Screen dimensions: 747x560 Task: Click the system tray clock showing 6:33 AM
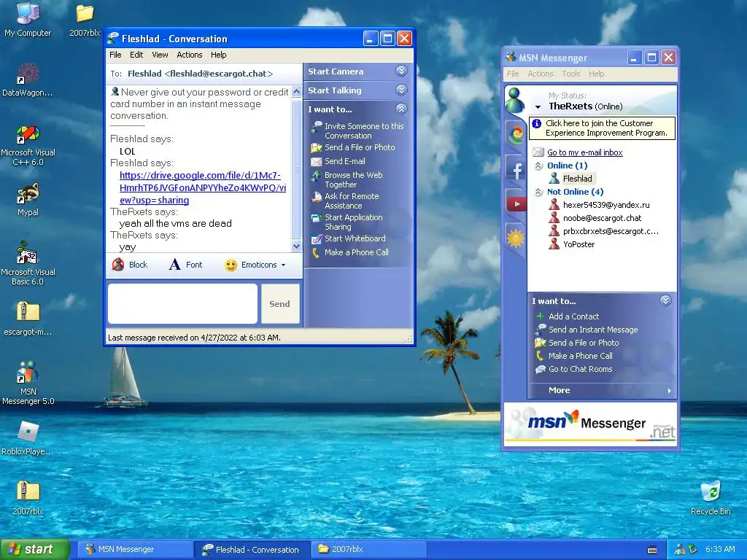[720, 549]
